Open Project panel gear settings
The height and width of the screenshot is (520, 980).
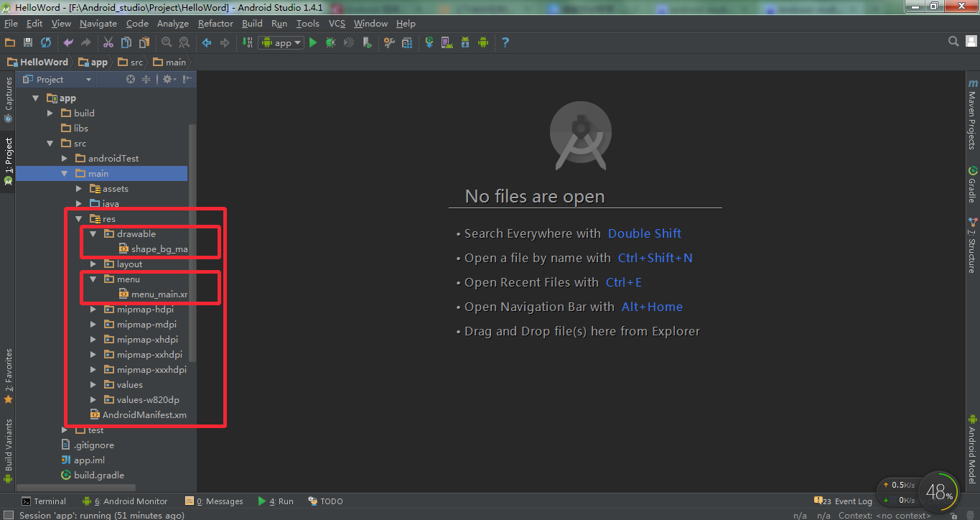(x=169, y=80)
